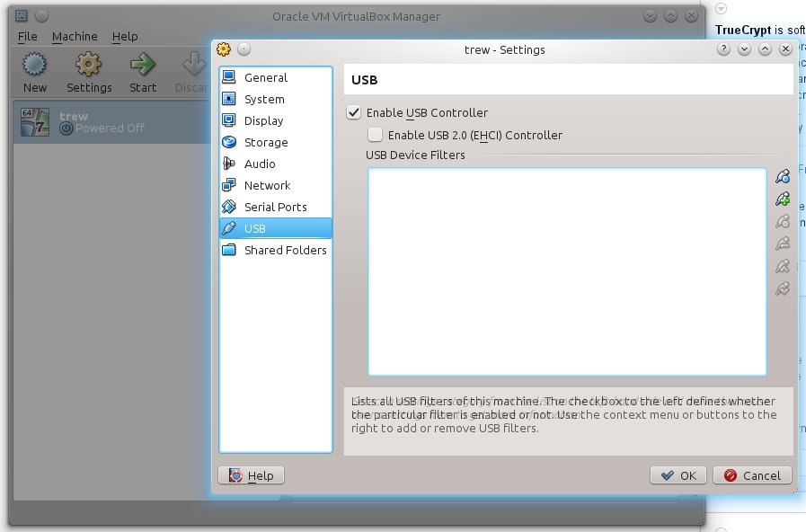Click the Storage disk icon
This screenshot has height=532, width=806.
(x=229, y=142)
